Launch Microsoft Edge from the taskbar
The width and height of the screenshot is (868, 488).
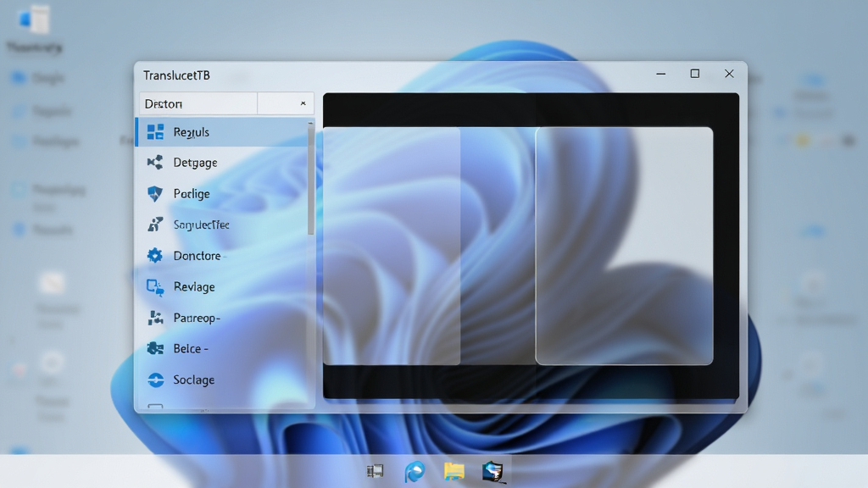pos(415,471)
